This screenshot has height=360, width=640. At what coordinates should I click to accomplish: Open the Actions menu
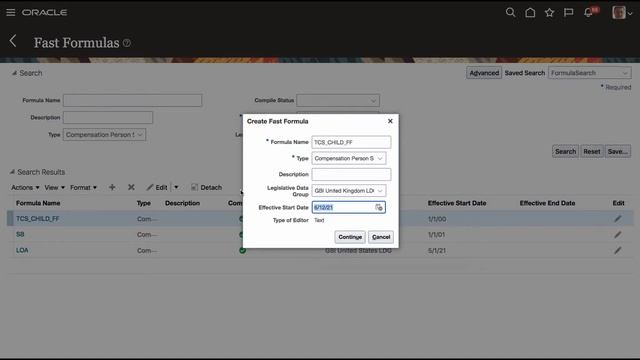pos(25,187)
